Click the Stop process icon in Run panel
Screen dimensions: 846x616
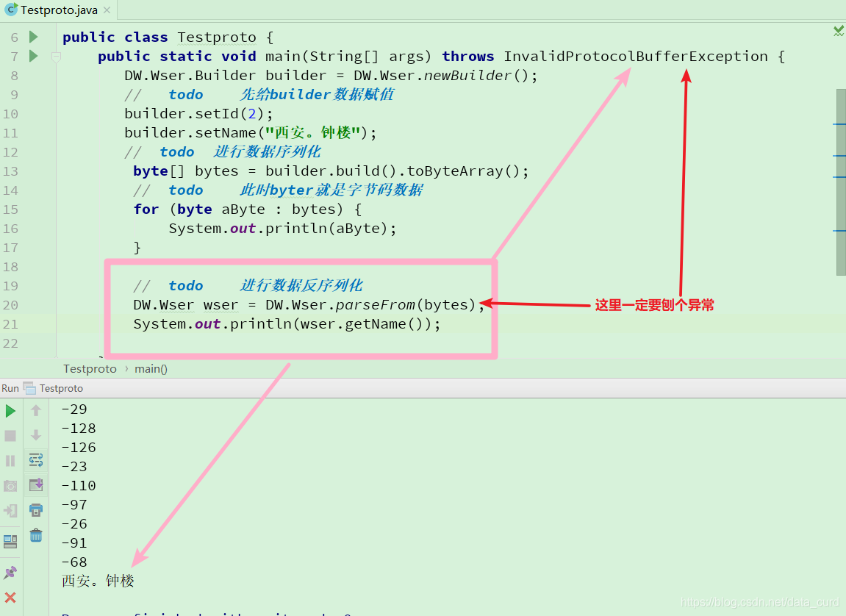10,436
